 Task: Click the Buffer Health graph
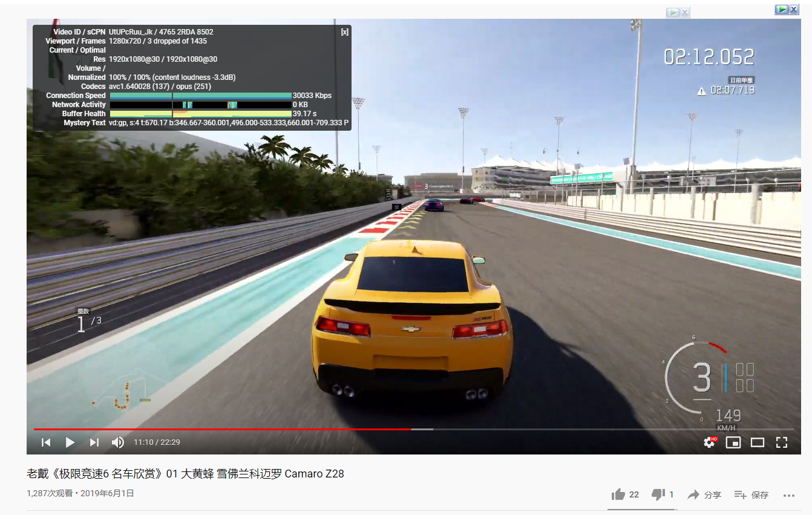pyautogui.click(x=200, y=114)
